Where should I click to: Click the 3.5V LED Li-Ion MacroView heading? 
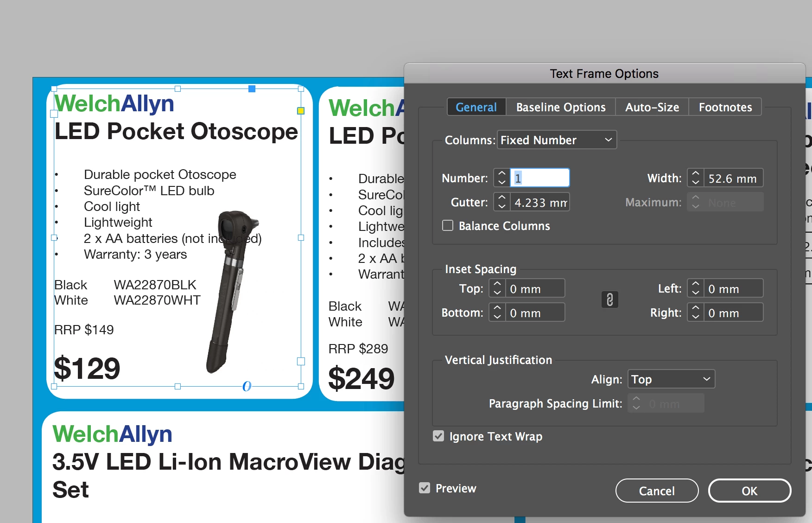pos(229,476)
